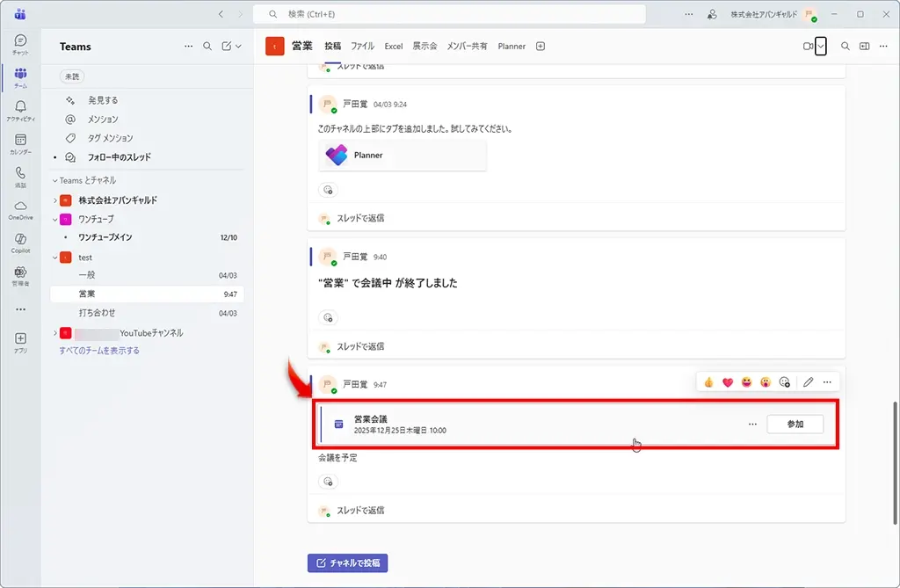
Task: Click the vertical scrollbar in the post list
Action: point(894,438)
